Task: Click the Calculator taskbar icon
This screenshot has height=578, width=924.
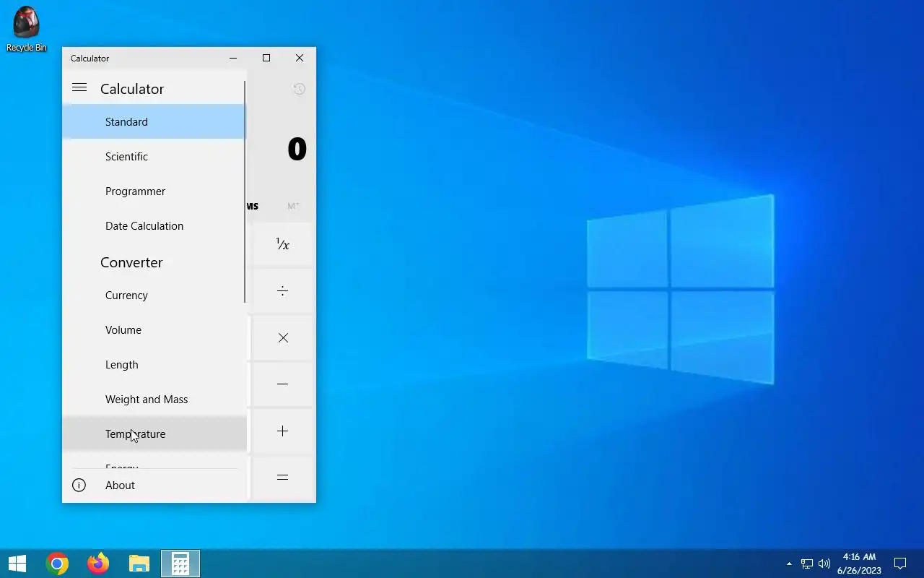Action: pos(180,564)
